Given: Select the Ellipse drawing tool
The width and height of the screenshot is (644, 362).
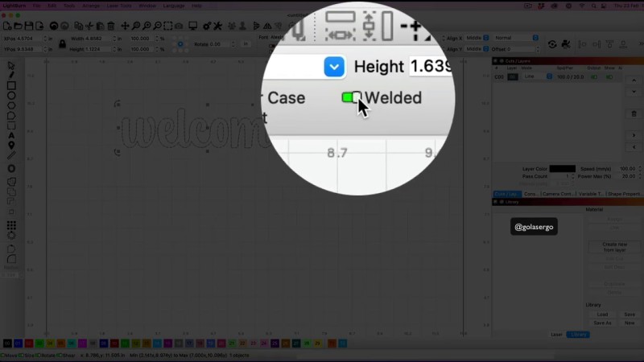Looking at the screenshot, I should point(11,95).
